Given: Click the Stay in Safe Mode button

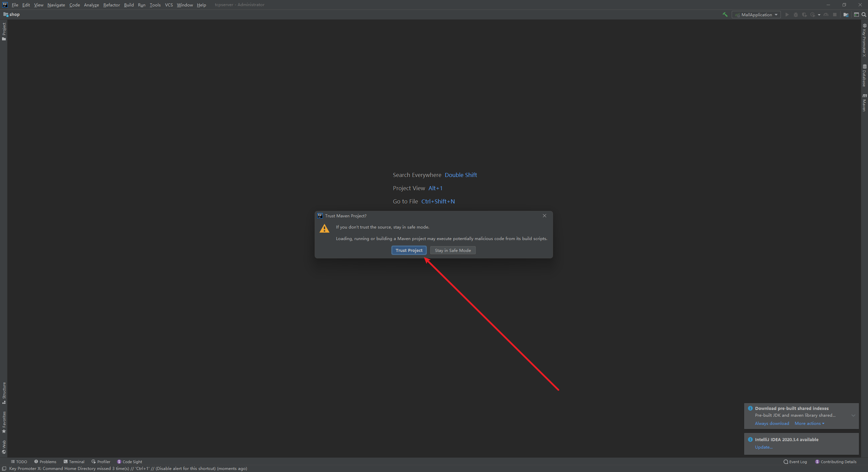Looking at the screenshot, I should (453, 250).
